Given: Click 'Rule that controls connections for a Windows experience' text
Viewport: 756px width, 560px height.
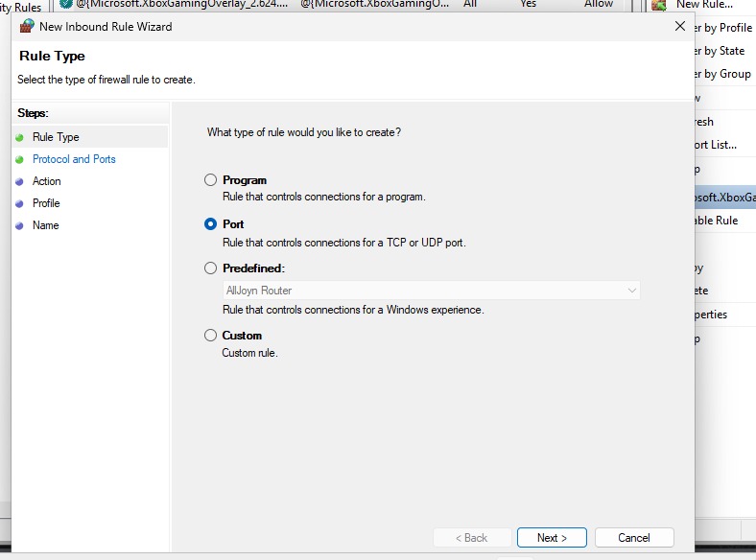Looking at the screenshot, I should coord(353,310).
